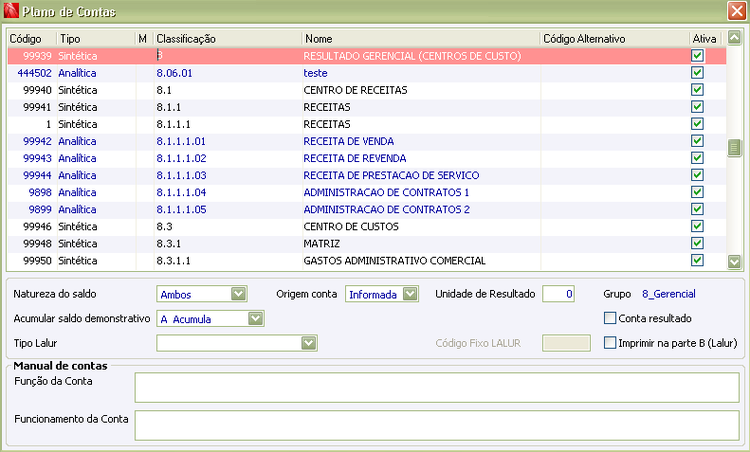Viewport: 750px width, 452px height.
Task: Click the Funcionamento da Conta text area
Action: (437, 425)
